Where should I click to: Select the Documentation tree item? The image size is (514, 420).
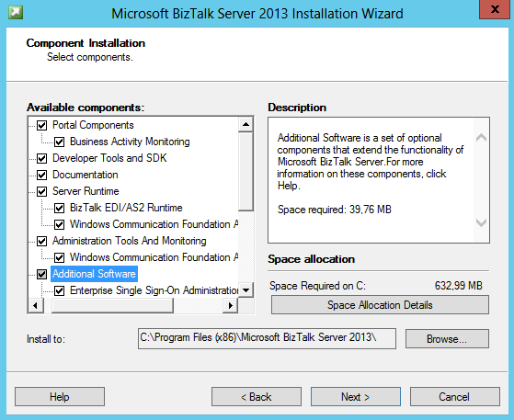[x=86, y=175]
